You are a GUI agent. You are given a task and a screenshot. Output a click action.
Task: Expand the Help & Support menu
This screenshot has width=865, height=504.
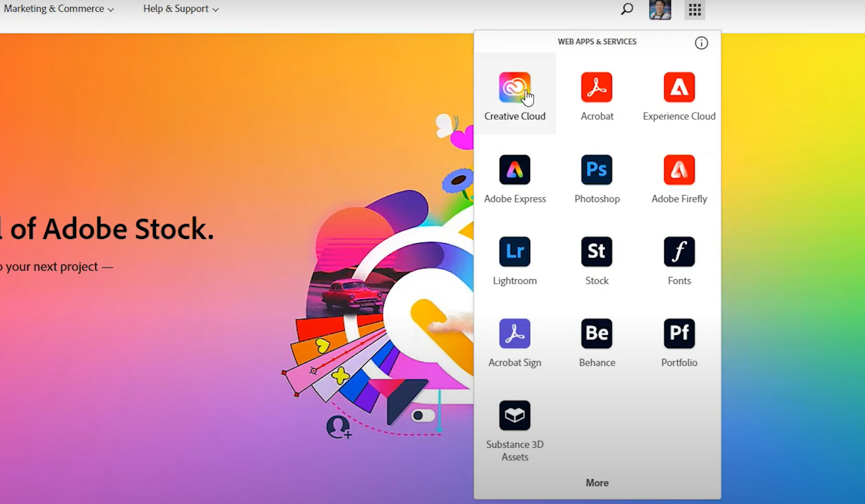(181, 9)
